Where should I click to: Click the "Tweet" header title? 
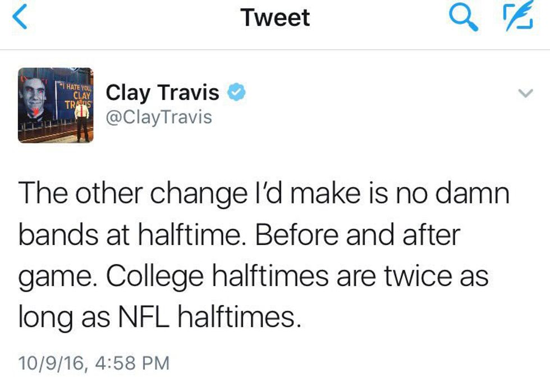(275, 17)
